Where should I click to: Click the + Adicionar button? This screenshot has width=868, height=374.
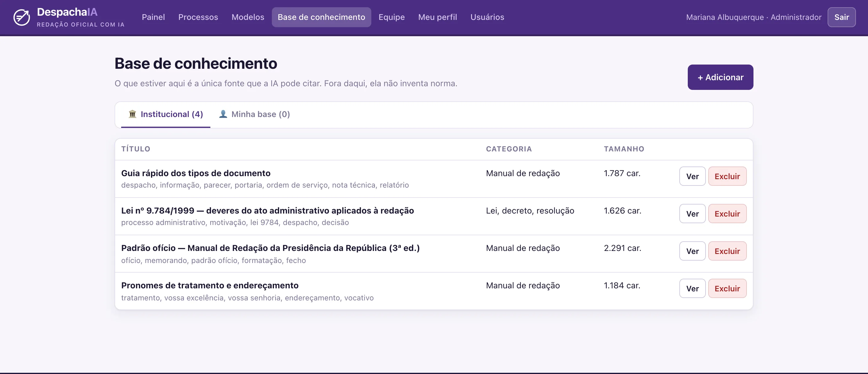720,77
